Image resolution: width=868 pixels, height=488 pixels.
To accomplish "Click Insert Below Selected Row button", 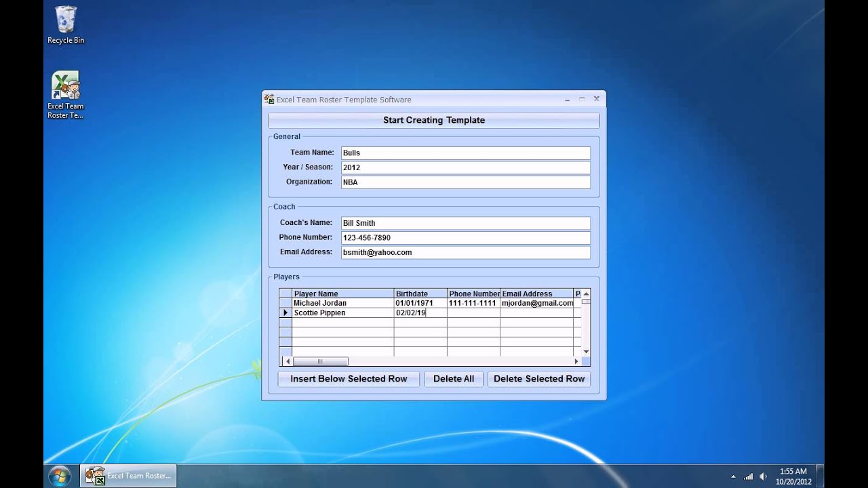I will click(x=349, y=379).
